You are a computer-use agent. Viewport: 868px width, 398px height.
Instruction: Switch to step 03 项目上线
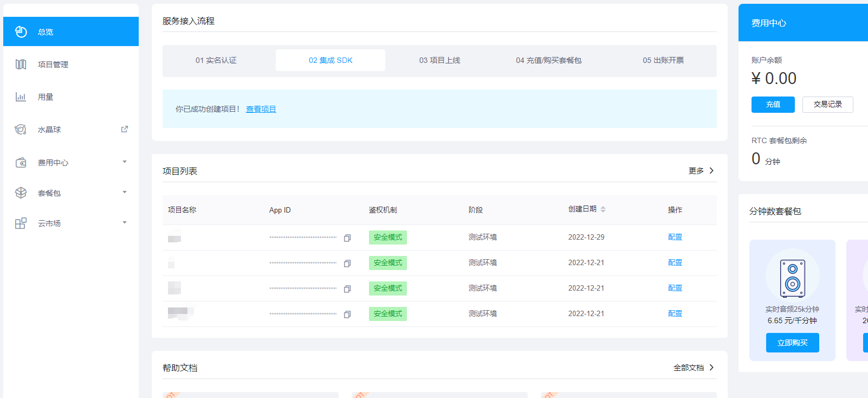(x=439, y=60)
